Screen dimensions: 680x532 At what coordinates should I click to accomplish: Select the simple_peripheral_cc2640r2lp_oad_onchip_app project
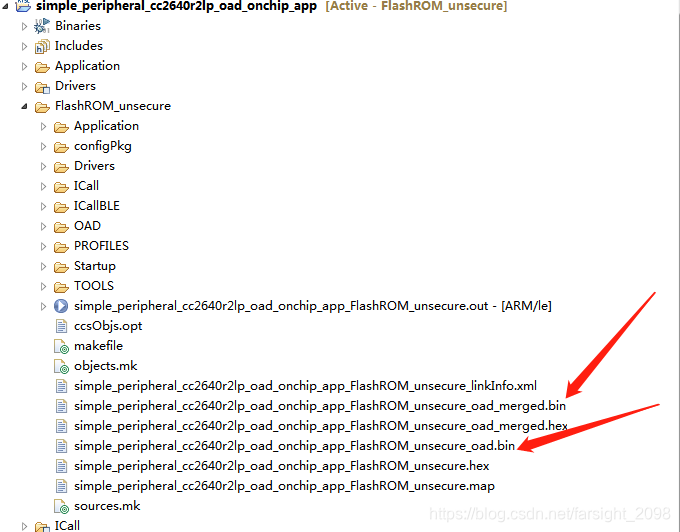[176, 6]
